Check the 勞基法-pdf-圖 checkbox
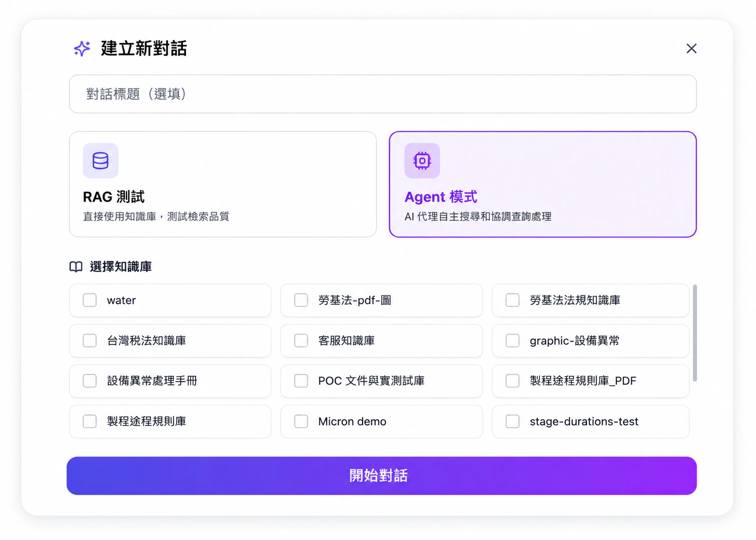 click(x=301, y=300)
